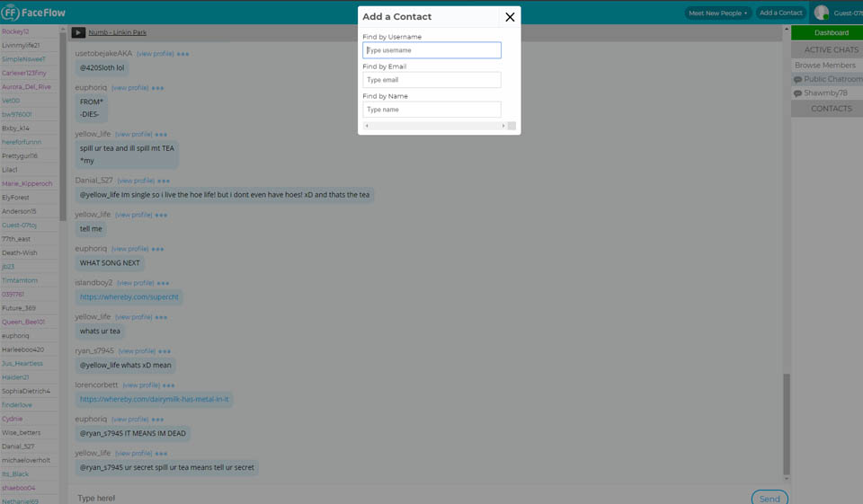Click the Type here message box
This screenshot has width=863, height=504.
tap(405, 498)
